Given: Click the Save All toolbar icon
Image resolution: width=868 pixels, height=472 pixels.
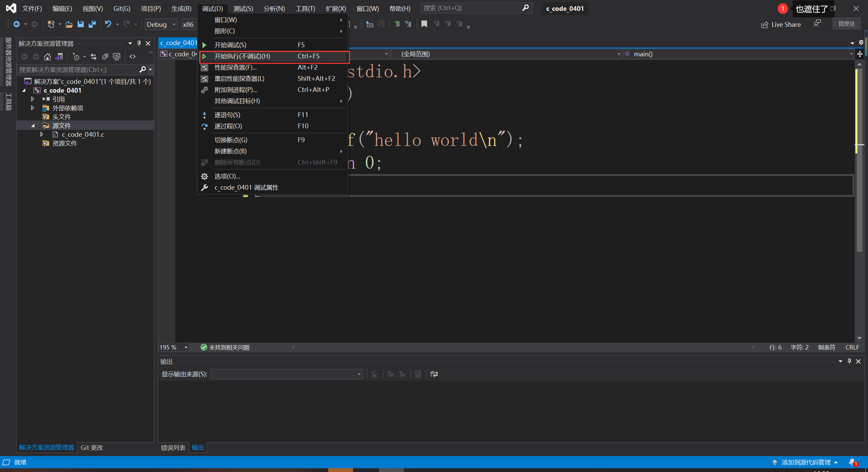Looking at the screenshot, I should click(x=92, y=24).
